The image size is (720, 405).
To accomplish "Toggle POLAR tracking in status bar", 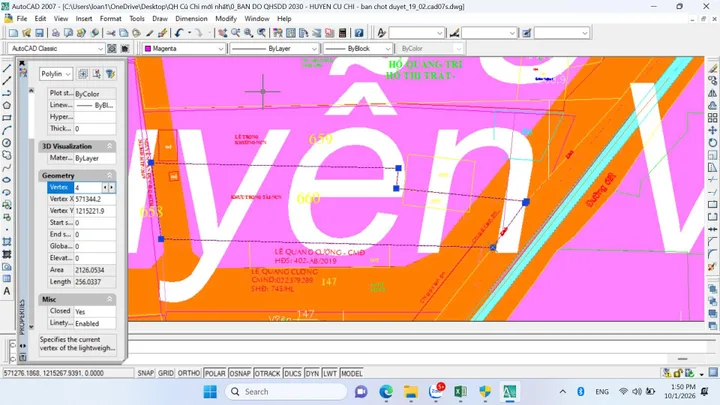I will tap(215, 373).
